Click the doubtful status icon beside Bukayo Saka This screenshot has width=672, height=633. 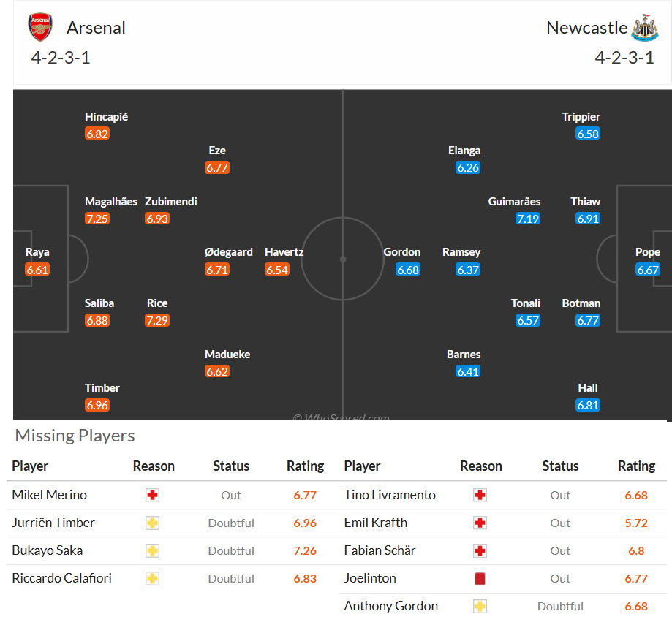(152, 551)
